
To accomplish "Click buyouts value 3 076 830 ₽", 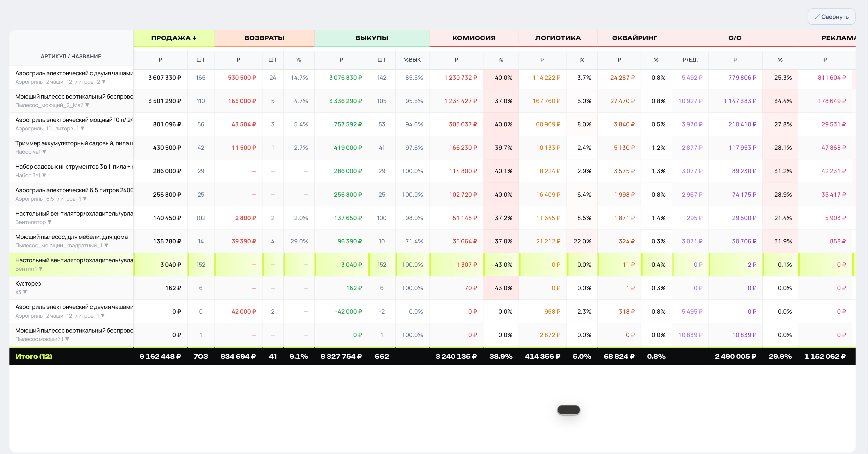I will [345, 78].
